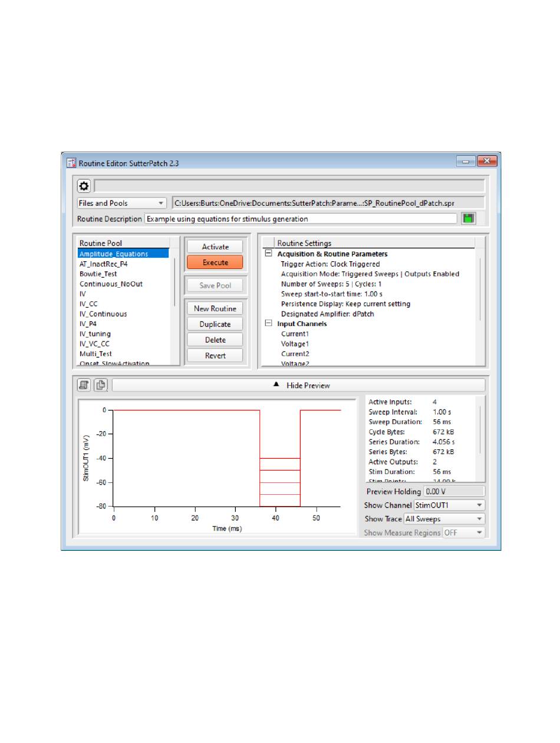Click Trigger Action: Clock Triggered setting
The image size is (560, 743).
[x=331, y=264]
